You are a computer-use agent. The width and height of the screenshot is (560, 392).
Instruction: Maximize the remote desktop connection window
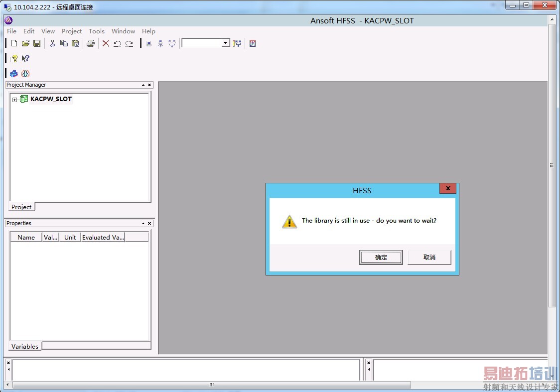pos(526,5)
